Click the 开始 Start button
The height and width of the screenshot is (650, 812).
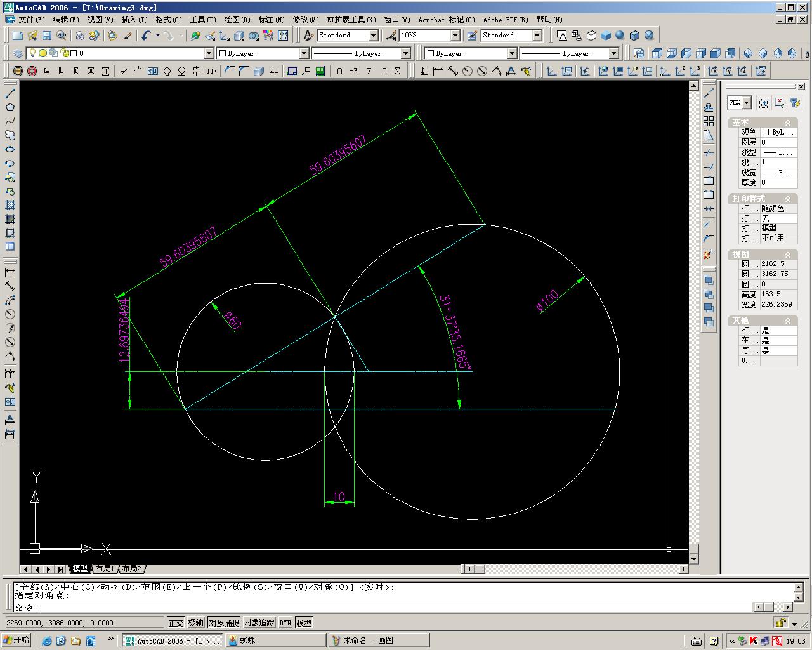(17, 640)
